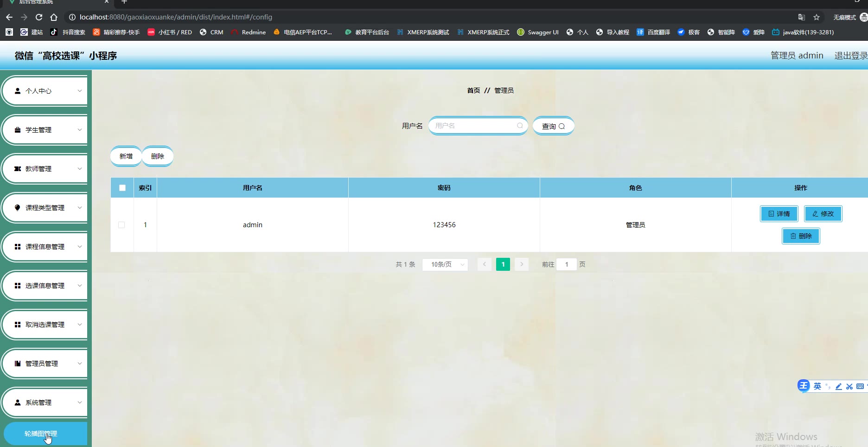Image resolution: width=868 pixels, height=447 pixels.
Task: Open the 教育平台后台 bookmark
Action: pos(367,32)
